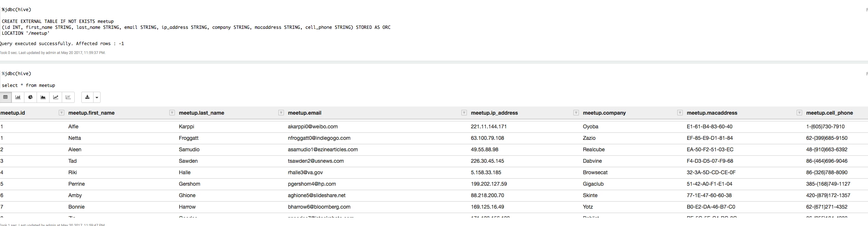Select the phone cell '420-(879)172-1357'
Screen dimensions: 868x226
click(x=828, y=195)
